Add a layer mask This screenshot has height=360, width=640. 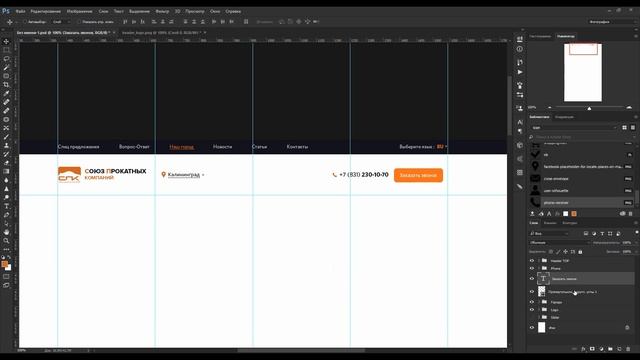point(592,349)
